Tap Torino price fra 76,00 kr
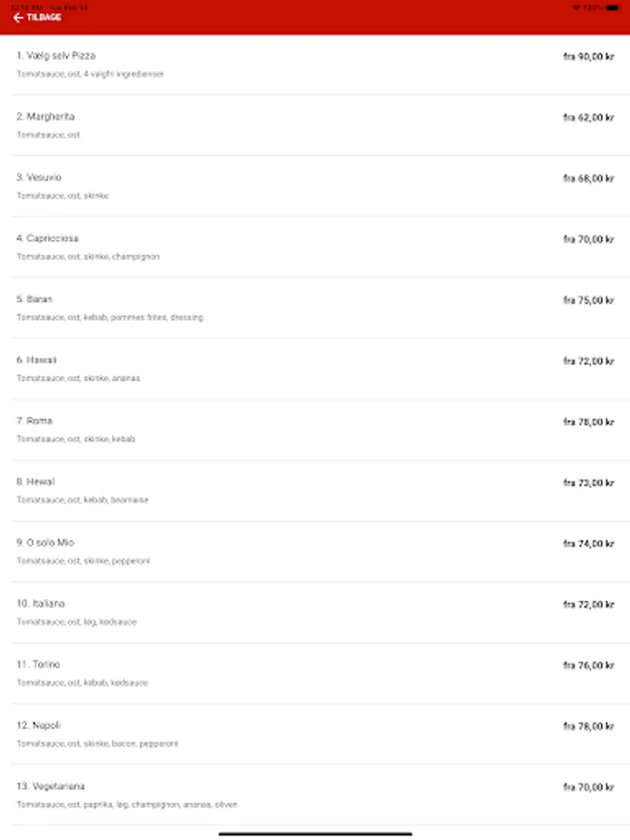Viewport: 630px width, 840px height. 588,665
